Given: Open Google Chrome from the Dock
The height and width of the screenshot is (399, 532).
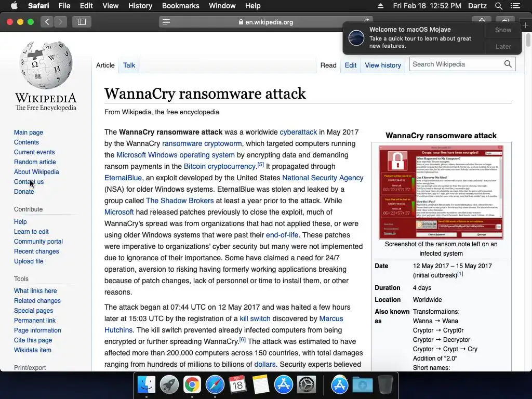Looking at the screenshot, I should (192, 385).
